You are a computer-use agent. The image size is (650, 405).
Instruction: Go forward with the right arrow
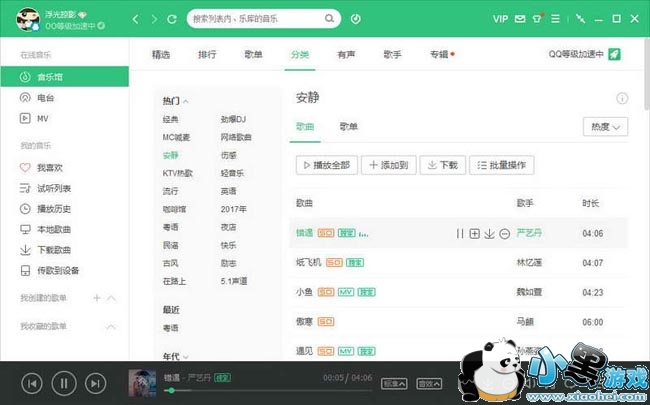[154, 19]
